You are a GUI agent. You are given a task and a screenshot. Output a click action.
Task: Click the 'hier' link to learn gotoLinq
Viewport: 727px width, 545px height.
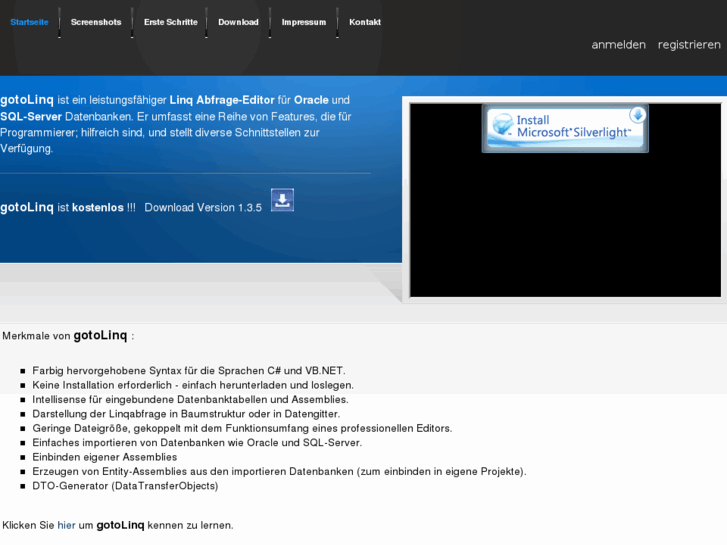pos(66,525)
